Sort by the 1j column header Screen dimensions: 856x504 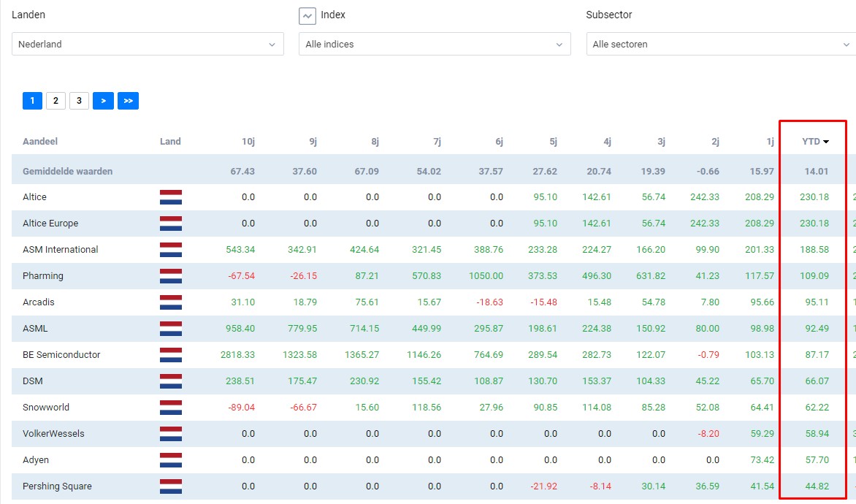tap(771, 142)
